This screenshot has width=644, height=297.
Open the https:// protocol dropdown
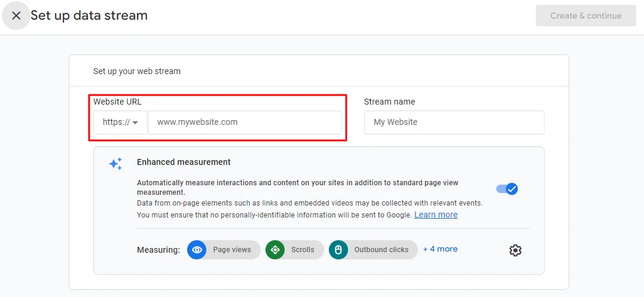click(120, 122)
